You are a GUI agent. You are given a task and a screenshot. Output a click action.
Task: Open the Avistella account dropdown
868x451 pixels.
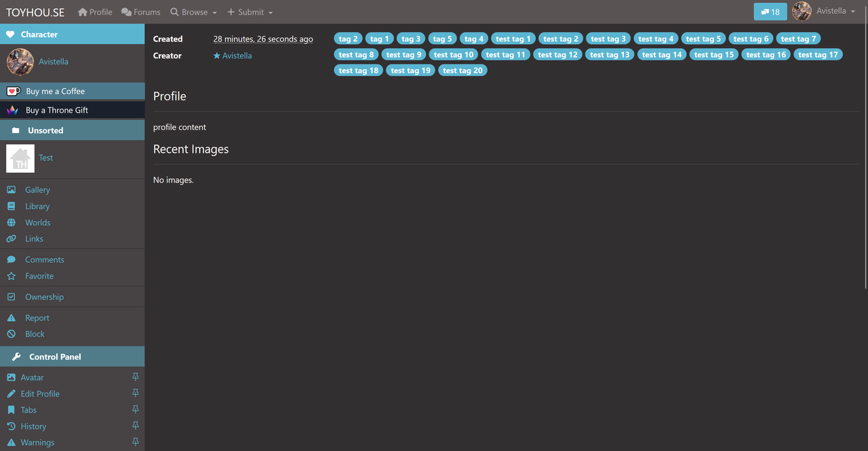pyautogui.click(x=835, y=12)
